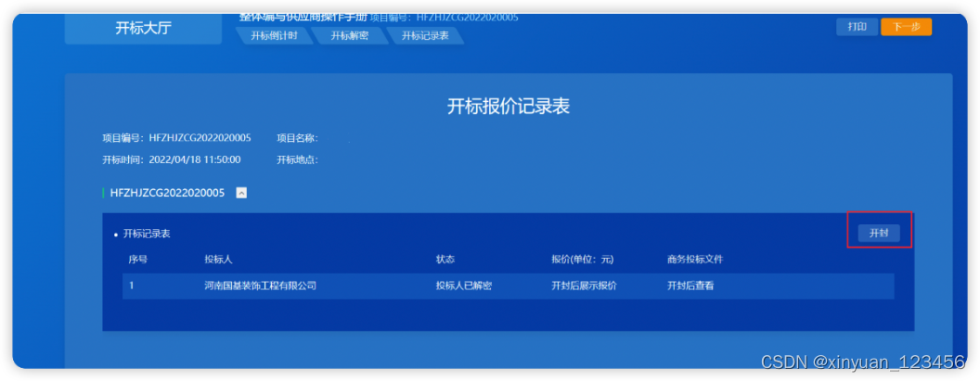Click the 序号 column header
This screenshot has height=381, width=980.
click(137, 260)
